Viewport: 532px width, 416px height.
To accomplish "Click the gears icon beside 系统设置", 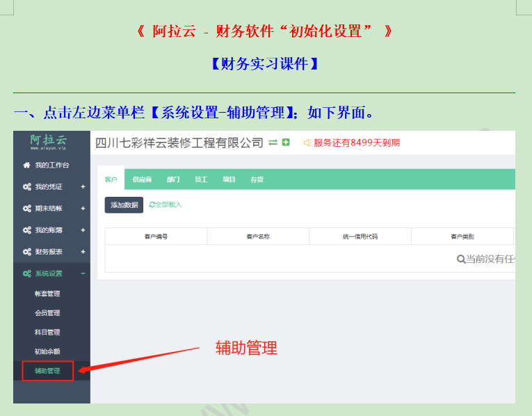I will pos(27,274).
